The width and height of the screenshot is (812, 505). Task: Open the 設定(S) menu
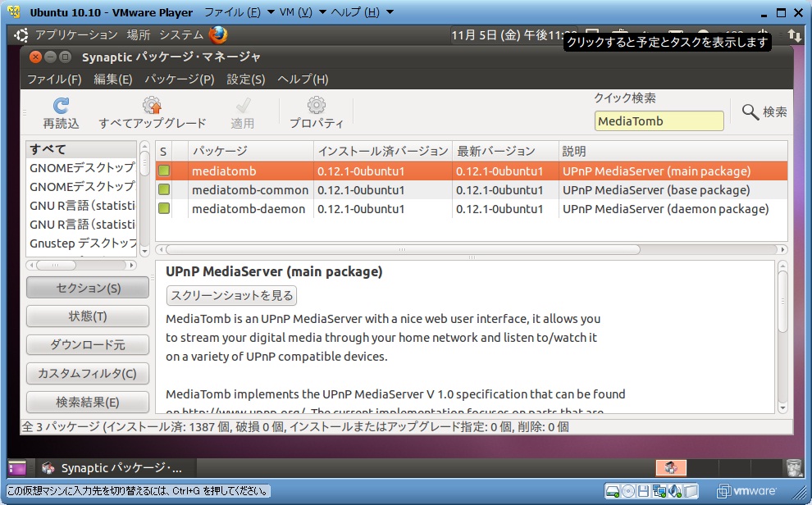tap(246, 80)
